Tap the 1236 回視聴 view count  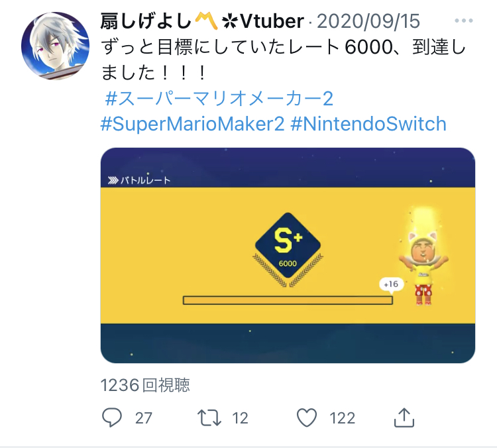click(145, 385)
